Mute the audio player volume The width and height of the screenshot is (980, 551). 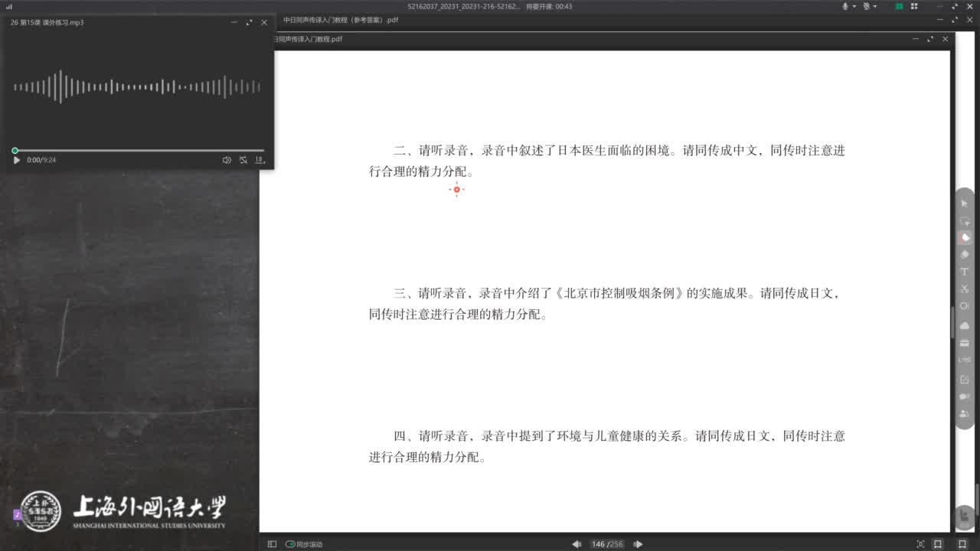pos(227,160)
